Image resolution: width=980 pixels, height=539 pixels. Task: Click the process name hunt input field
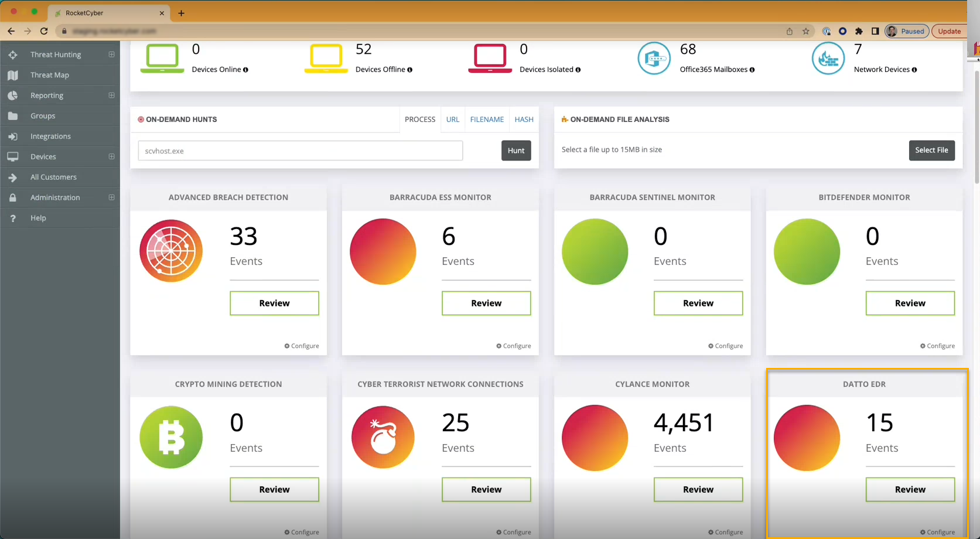click(300, 151)
